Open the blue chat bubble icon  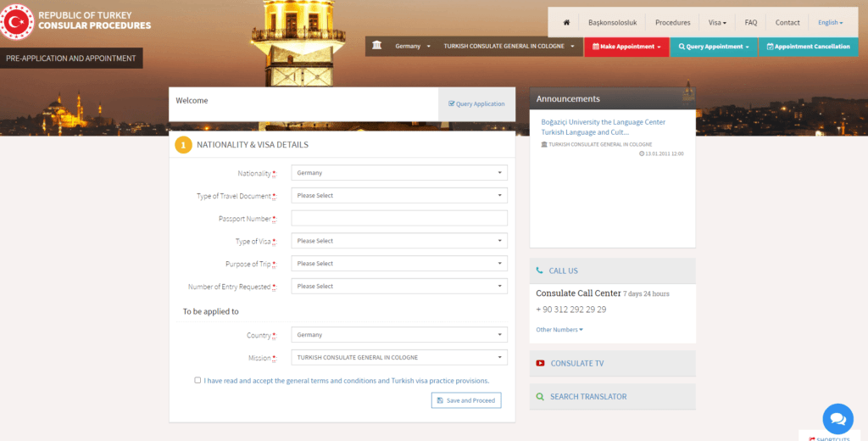837,419
